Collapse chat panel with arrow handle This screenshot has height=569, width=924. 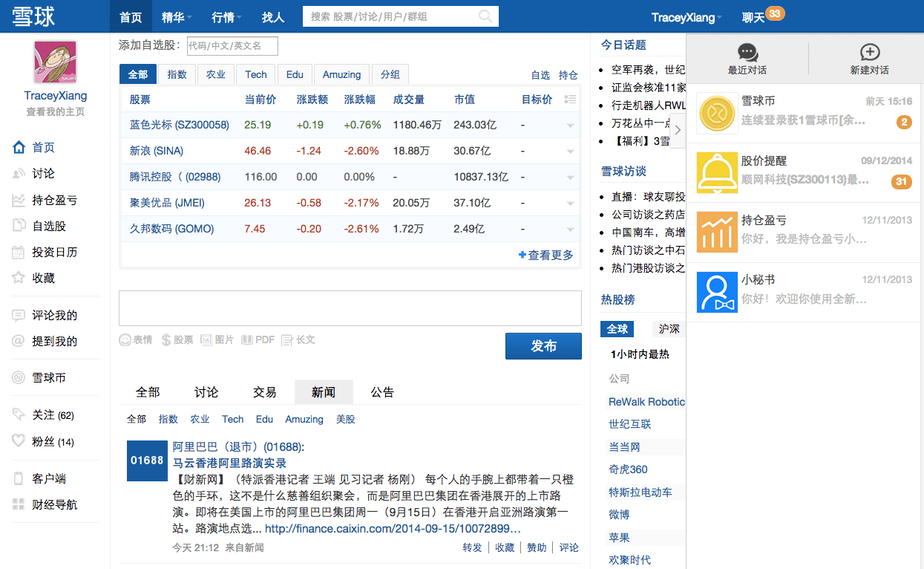[678, 129]
